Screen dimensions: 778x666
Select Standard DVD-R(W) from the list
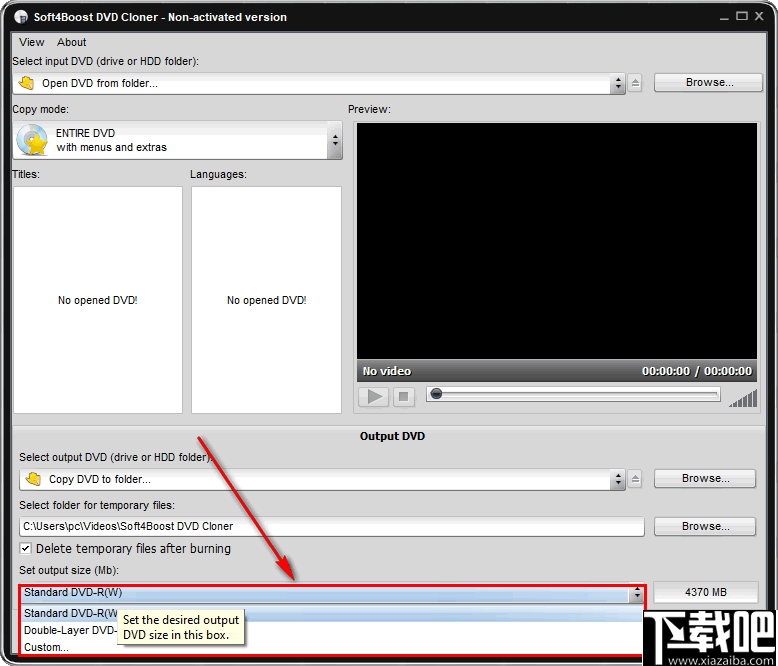point(332,613)
